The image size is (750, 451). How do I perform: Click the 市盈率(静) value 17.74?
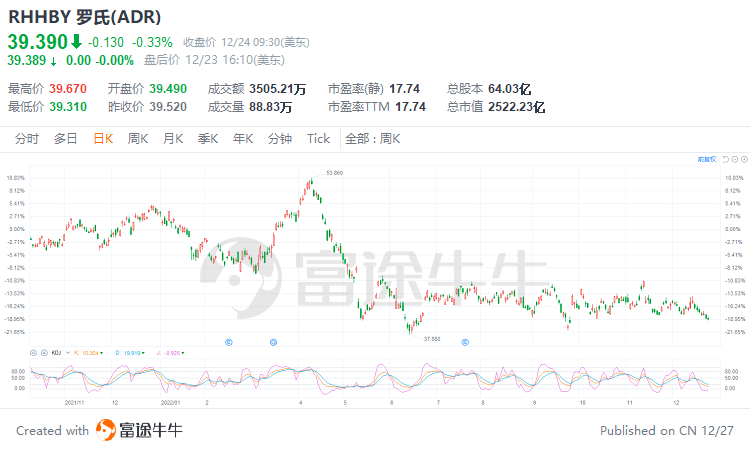(x=405, y=89)
